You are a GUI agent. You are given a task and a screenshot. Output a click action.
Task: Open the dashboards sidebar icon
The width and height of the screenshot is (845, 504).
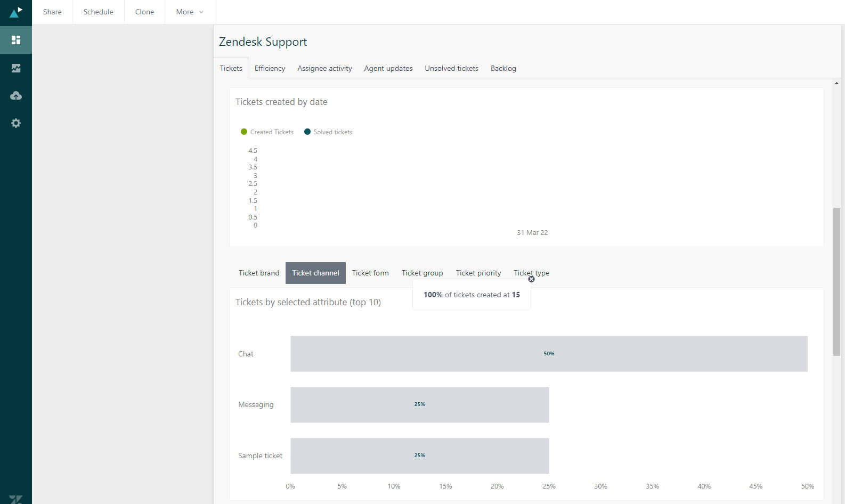(16, 40)
